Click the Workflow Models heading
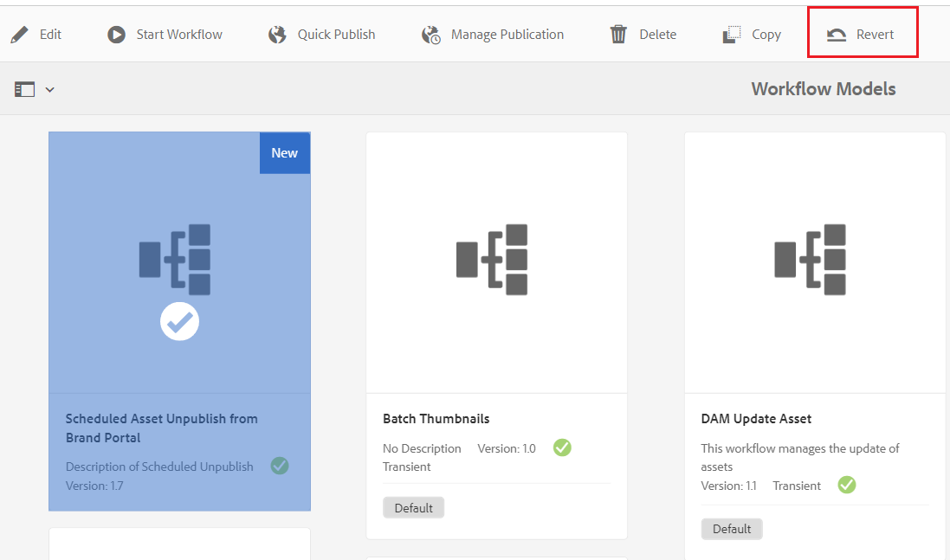This screenshot has height=560, width=950. pyautogui.click(x=823, y=88)
